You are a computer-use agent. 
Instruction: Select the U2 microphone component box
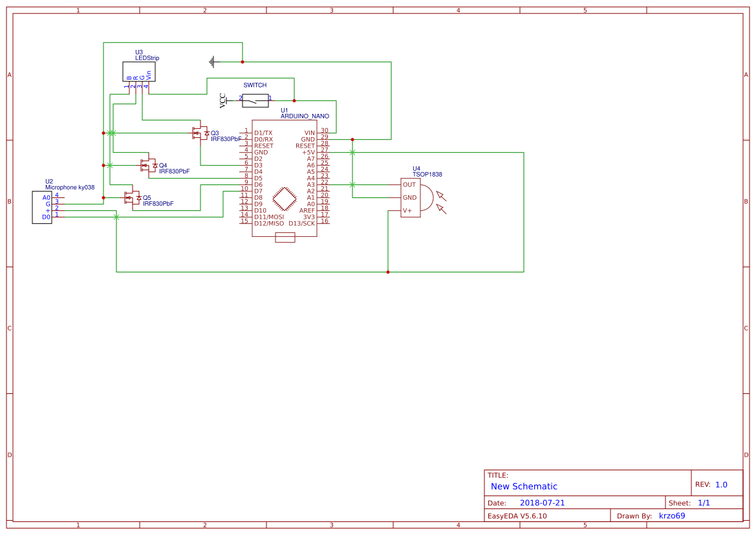(x=42, y=208)
